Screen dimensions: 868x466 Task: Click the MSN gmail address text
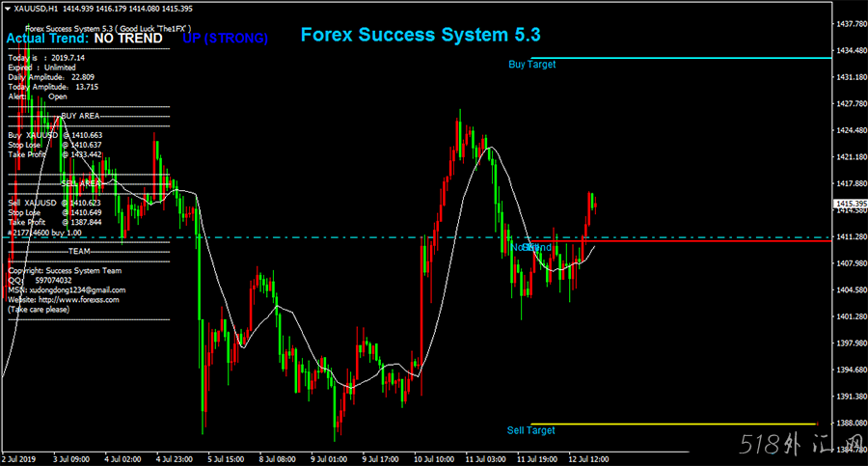(67, 290)
